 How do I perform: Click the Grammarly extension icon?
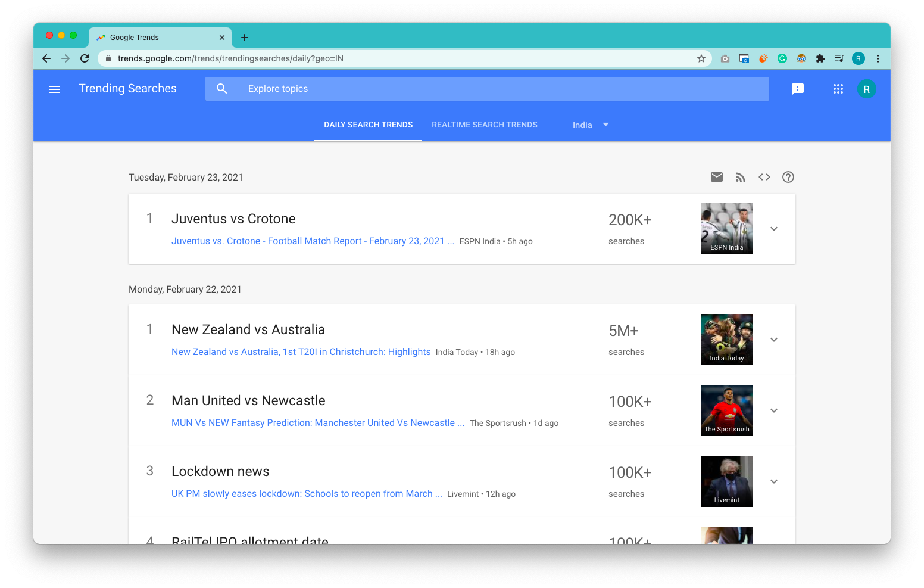pyautogui.click(x=782, y=58)
